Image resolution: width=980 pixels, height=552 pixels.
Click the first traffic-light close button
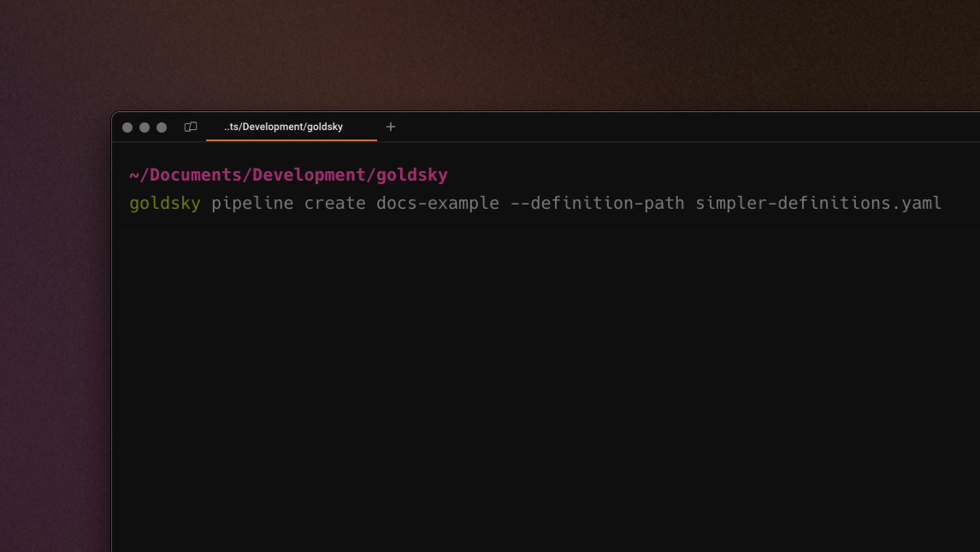pyautogui.click(x=127, y=128)
